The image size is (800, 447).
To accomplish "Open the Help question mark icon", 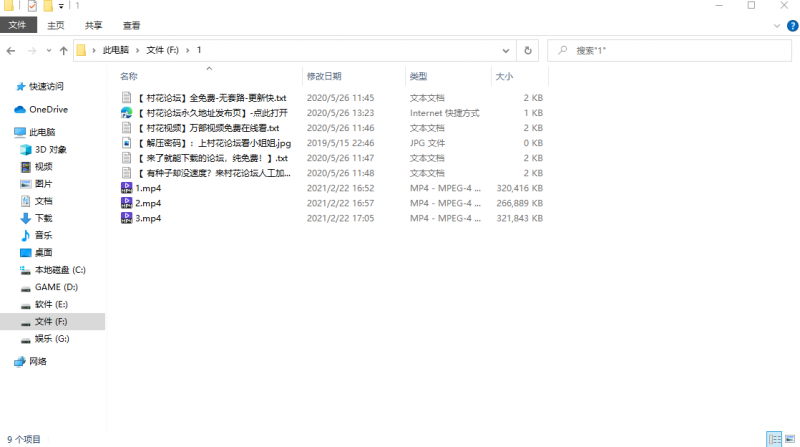I will [x=790, y=25].
